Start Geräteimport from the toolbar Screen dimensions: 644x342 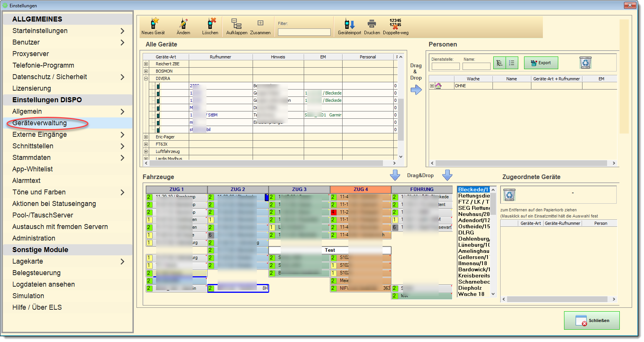pos(349,24)
